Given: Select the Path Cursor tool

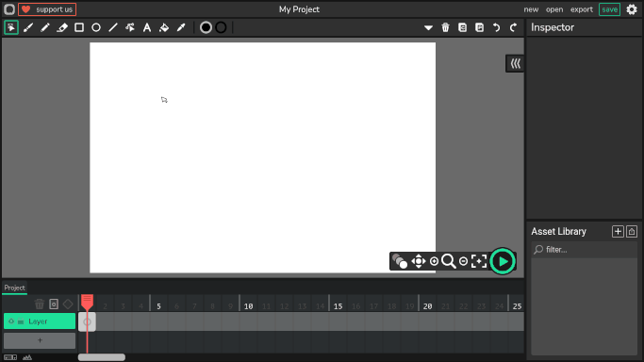Looking at the screenshot, I should [130, 27].
